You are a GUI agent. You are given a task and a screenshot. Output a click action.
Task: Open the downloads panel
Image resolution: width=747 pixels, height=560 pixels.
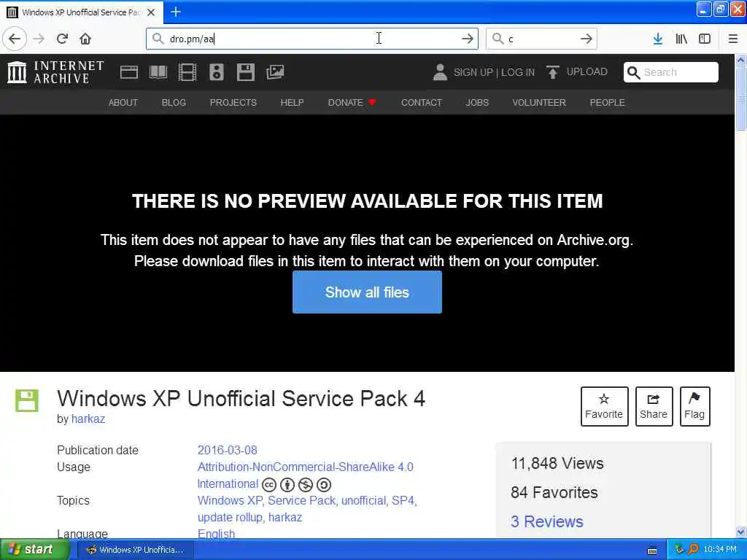pos(658,39)
